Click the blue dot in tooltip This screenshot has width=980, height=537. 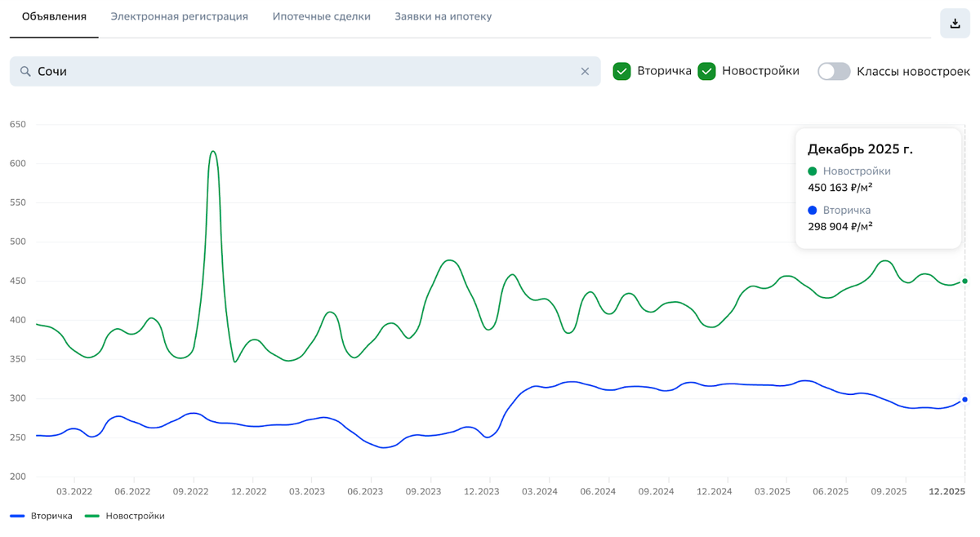812,210
